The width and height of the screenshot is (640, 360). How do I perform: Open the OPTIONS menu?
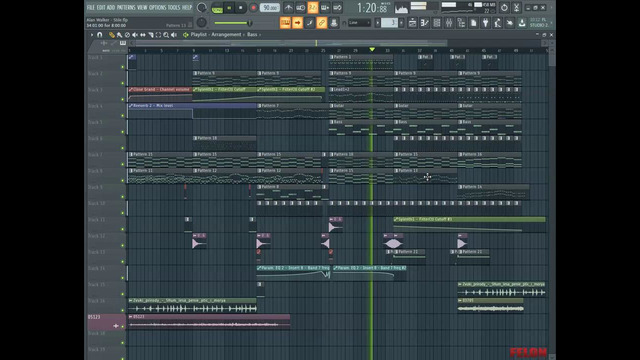pyautogui.click(x=158, y=7)
